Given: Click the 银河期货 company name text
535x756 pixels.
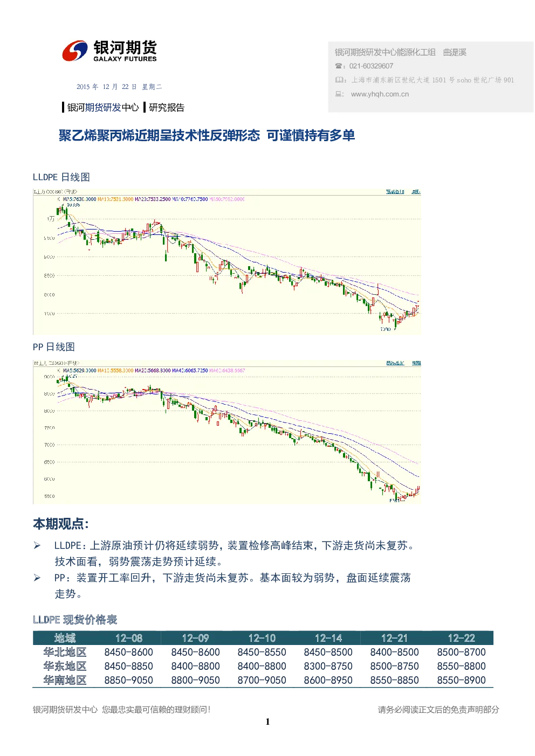Looking at the screenshot, I should click(125, 47).
